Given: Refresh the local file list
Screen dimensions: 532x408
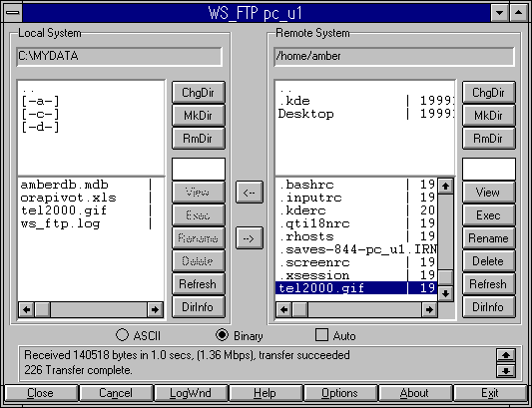Looking at the screenshot, I should click(x=199, y=284).
